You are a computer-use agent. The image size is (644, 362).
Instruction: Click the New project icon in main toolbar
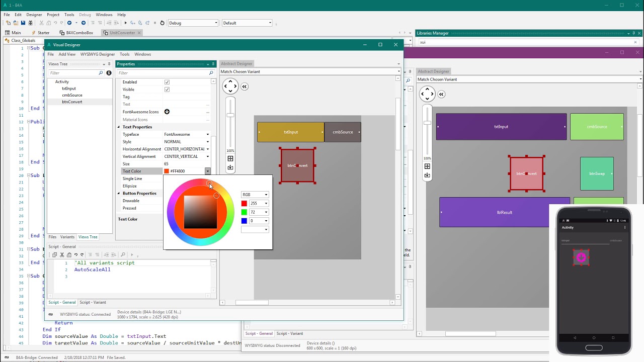[9, 23]
